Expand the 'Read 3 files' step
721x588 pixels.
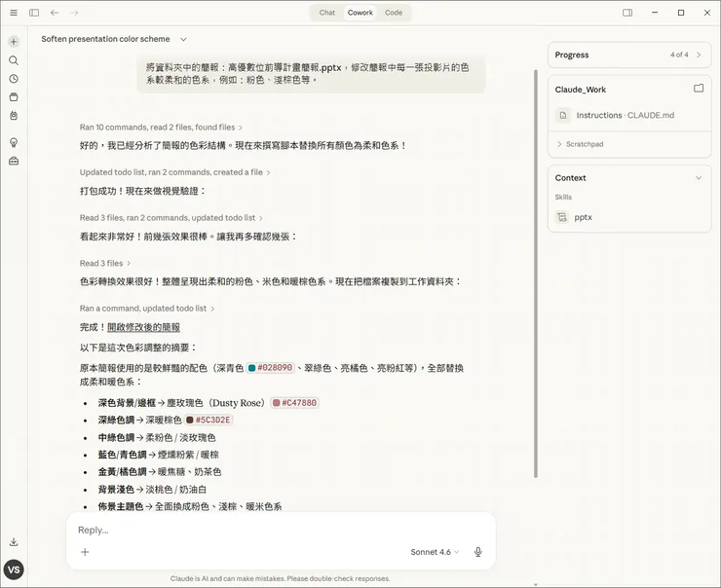click(x=105, y=263)
